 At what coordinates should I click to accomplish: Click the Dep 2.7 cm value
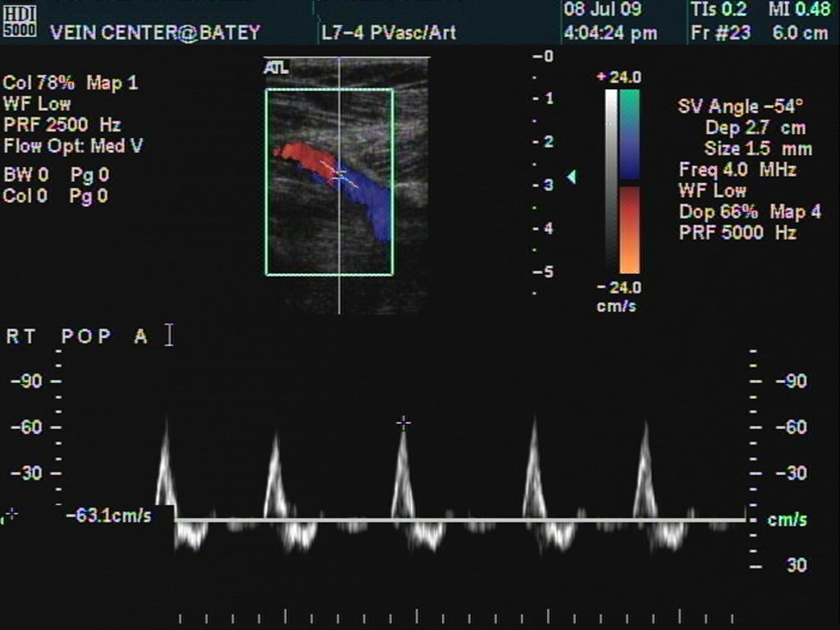756,127
